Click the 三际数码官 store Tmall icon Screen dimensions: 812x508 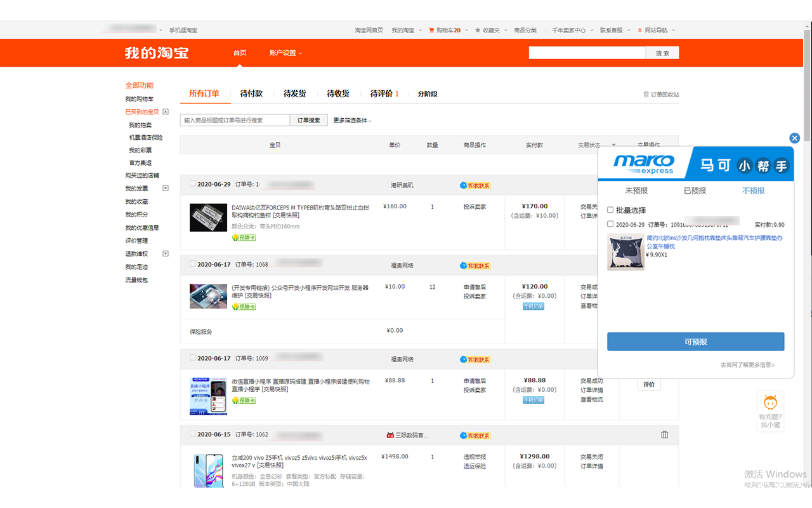point(390,436)
